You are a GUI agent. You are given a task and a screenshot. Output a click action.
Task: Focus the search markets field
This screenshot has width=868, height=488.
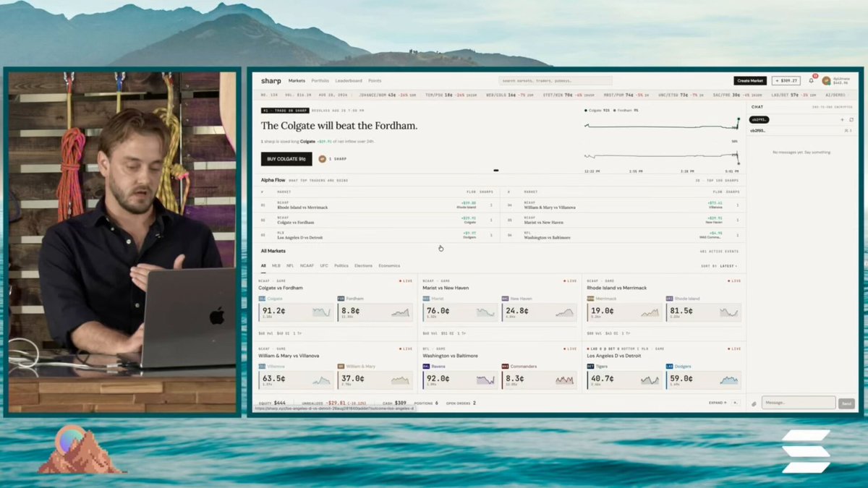(555, 81)
